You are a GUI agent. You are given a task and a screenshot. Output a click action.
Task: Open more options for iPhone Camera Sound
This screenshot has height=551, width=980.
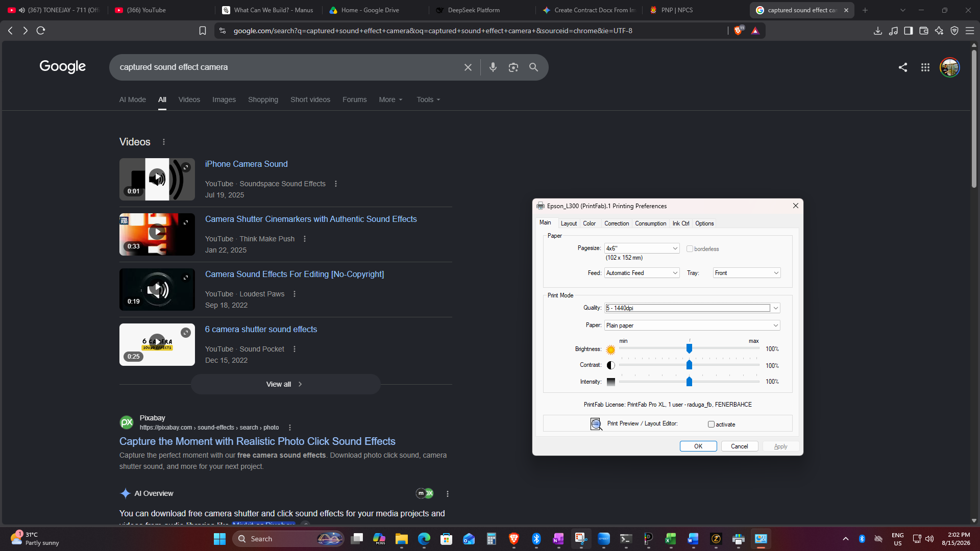(x=336, y=184)
